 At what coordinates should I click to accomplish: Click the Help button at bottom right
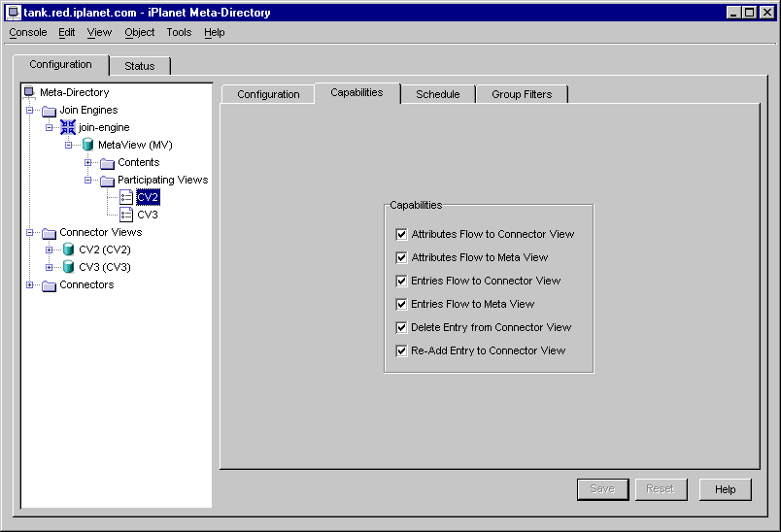[x=725, y=489]
